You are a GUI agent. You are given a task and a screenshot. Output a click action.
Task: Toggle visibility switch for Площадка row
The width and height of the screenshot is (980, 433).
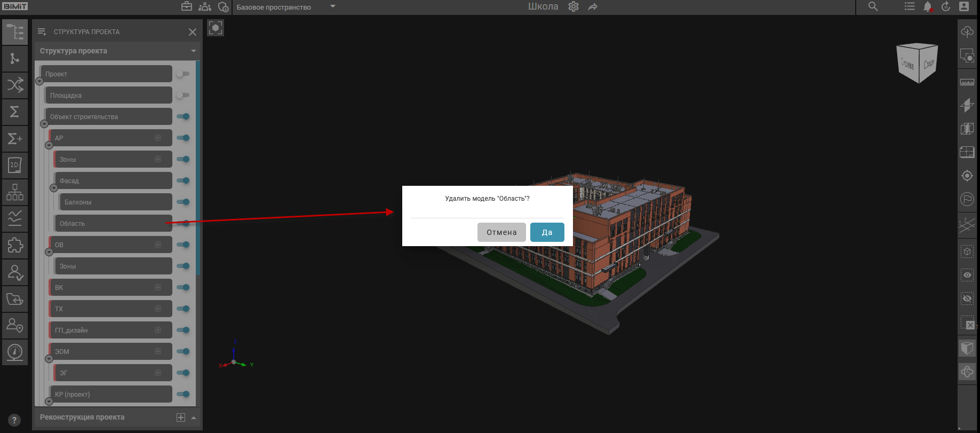(183, 95)
